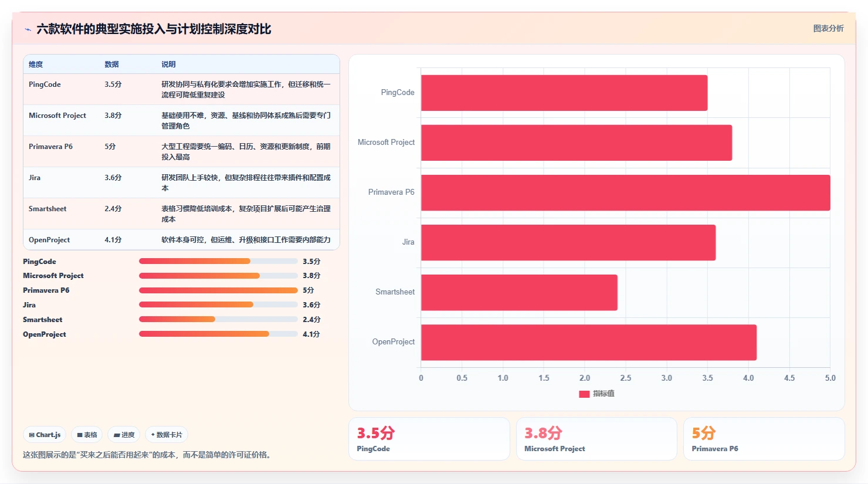This screenshot has height=484, width=868.
Task: Select the Smartsheet cell in the table
Action: coord(48,209)
